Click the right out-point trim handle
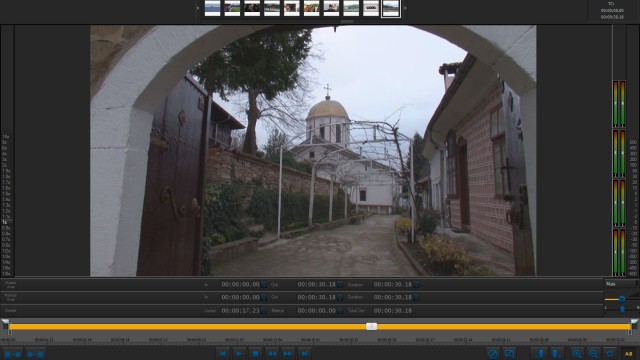The width and height of the screenshot is (640, 360). pos(634,324)
